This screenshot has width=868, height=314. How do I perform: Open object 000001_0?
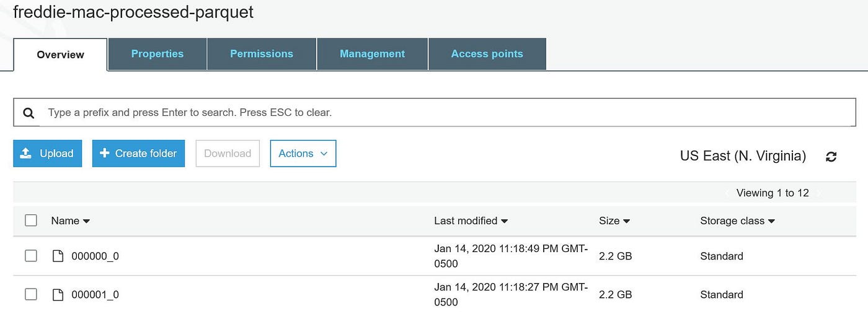[x=95, y=294]
